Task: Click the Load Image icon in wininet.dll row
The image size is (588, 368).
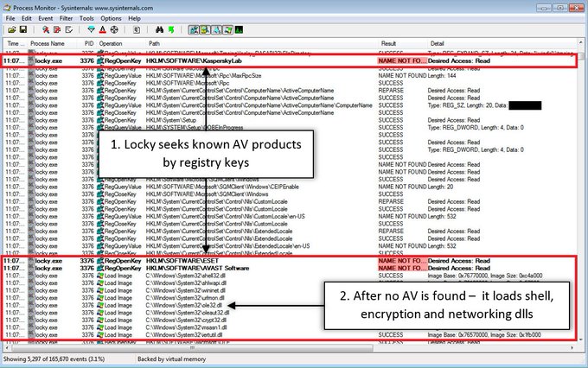Action: click(100, 290)
